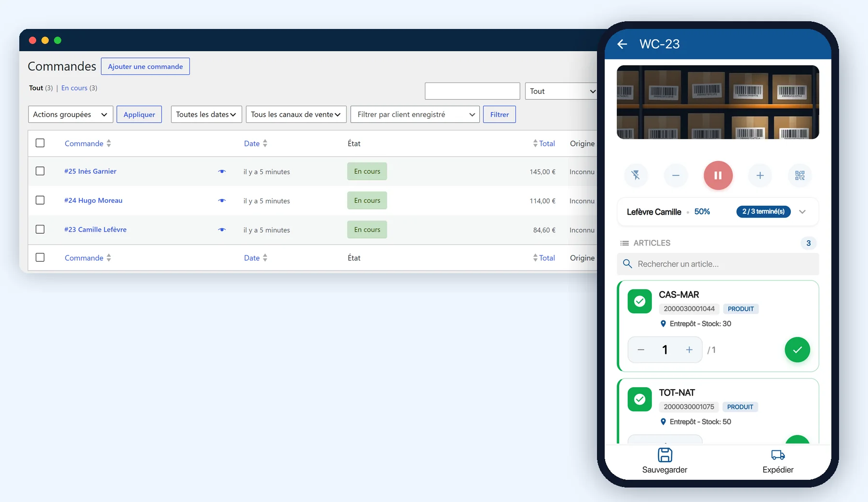Click the Expédier truck icon
The height and width of the screenshot is (502, 868).
click(778, 455)
